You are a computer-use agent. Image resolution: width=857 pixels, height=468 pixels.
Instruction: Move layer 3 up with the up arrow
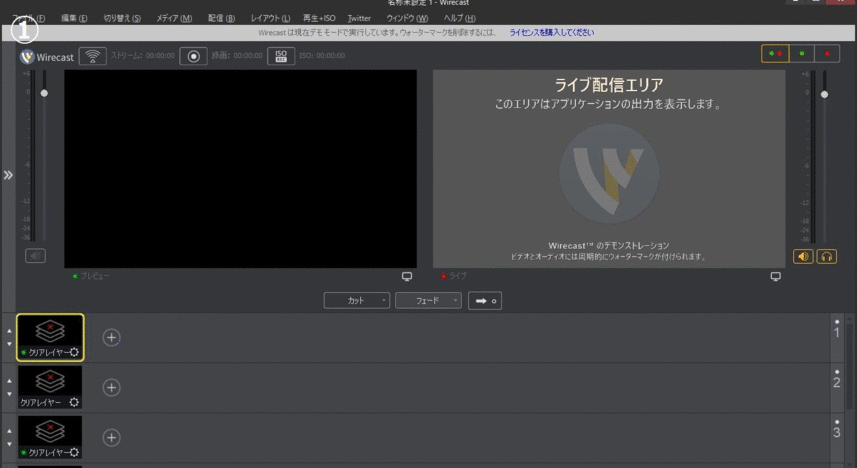[9, 431]
